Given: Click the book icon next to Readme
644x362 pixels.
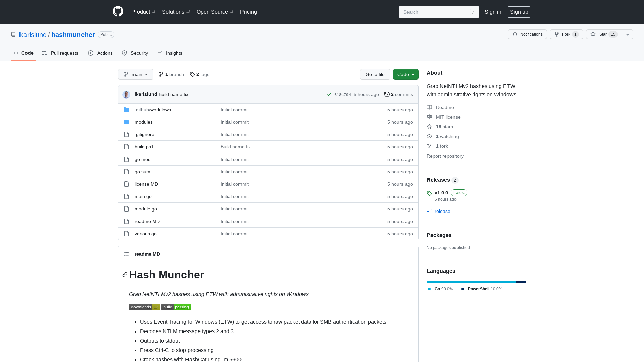Looking at the screenshot, I should [429, 107].
